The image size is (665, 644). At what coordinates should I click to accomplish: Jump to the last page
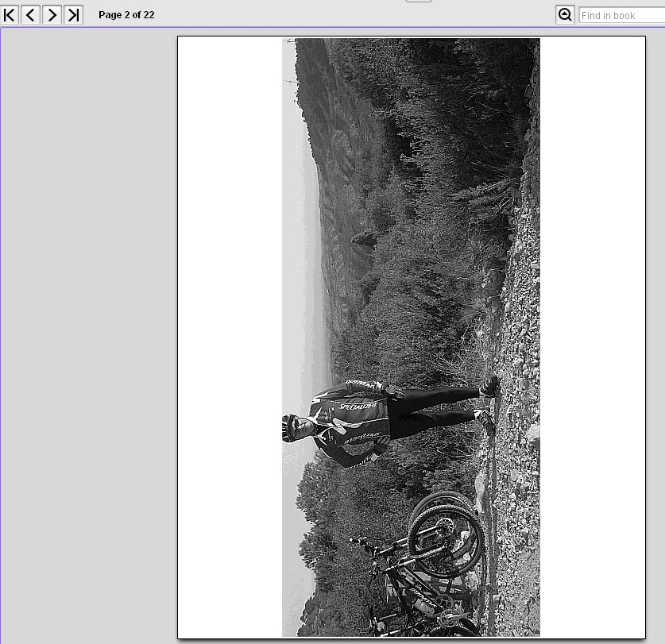tap(73, 15)
